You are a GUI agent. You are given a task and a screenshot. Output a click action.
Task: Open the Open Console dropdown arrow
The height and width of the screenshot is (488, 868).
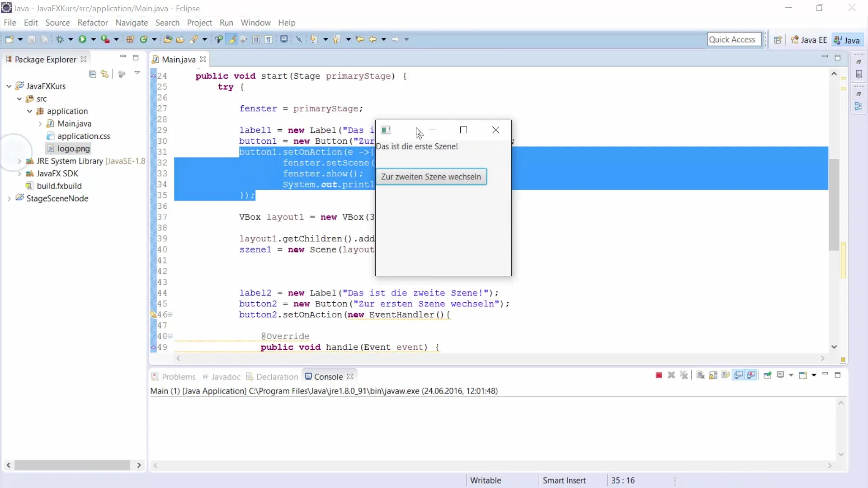814,375
